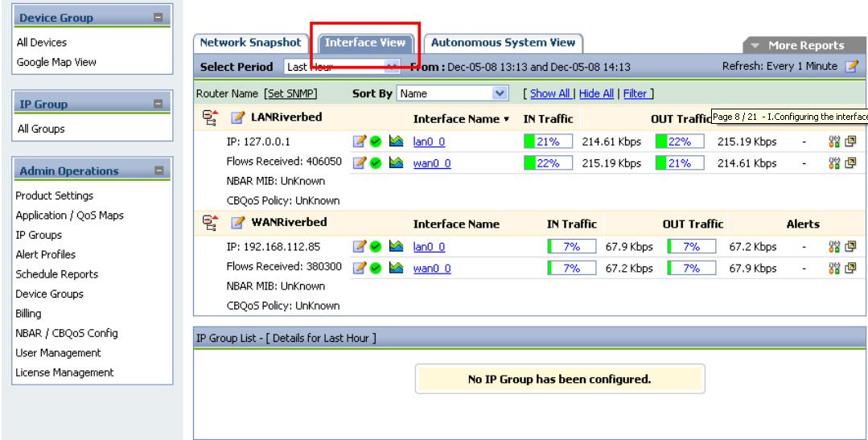868x440 pixels.
Task: Collapse the IP Group panel
Action: (158, 105)
